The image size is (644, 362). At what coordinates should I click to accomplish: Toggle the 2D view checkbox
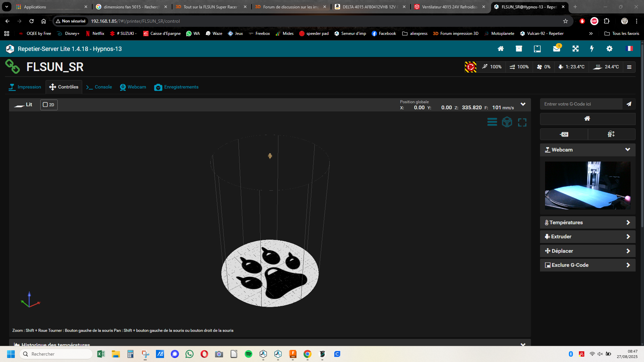click(49, 105)
